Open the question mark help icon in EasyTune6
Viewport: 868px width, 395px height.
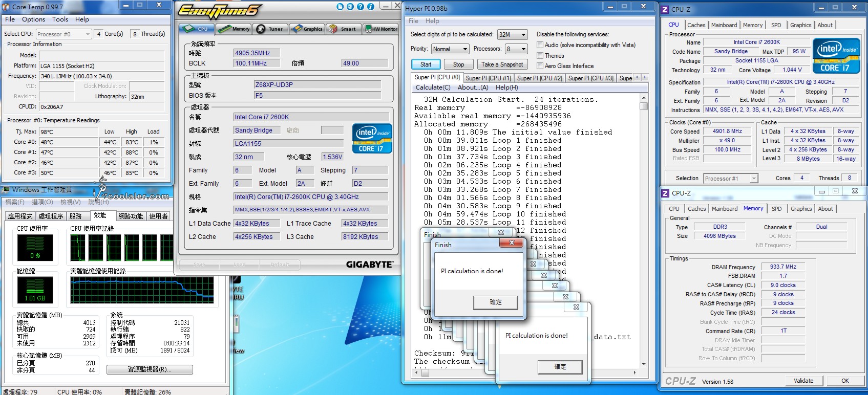(x=361, y=7)
